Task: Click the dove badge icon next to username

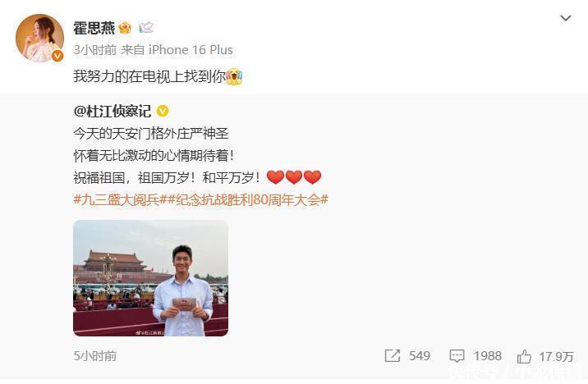Action: pyautogui.click(x=146, y=28)
